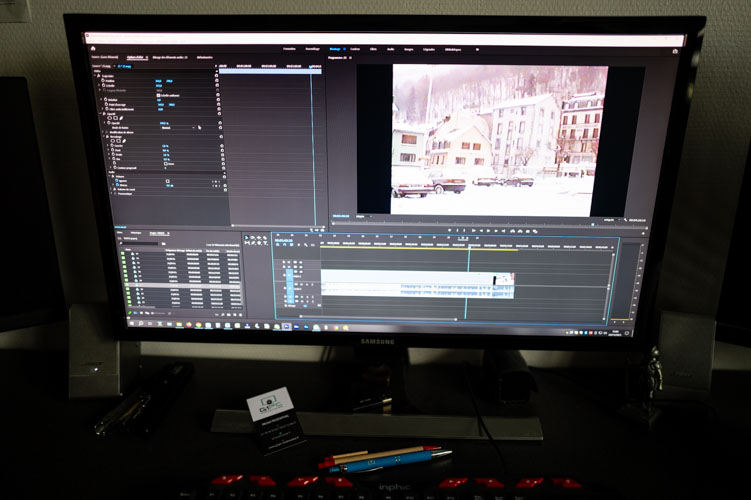
Task: Toggle the Echelle uniforme checkbox
Action: [158, 95]
